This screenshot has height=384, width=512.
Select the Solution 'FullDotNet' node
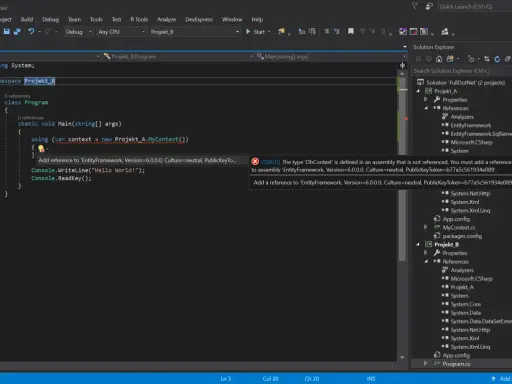pos(465,82)
